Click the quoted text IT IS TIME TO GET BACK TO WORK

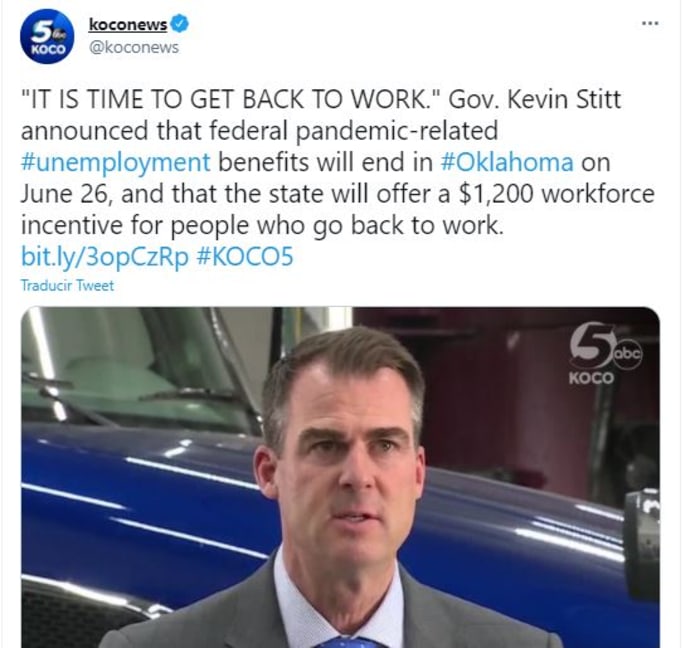click(231, 99)
